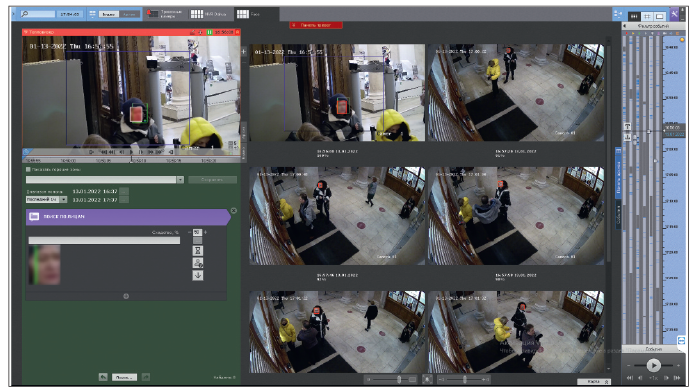Open the NVR layout tab

point(209,14)
